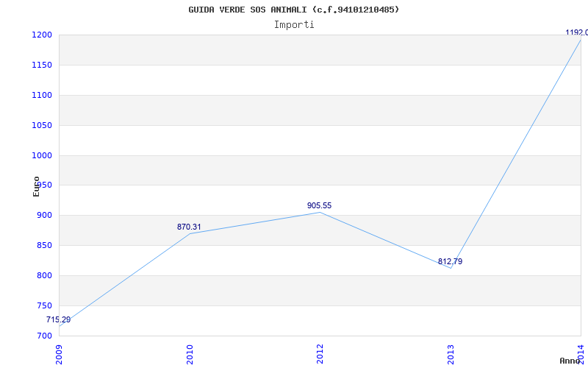Screen dimensions: 588x368
Task: Click the Importi subtitle
Action: (294, 25)
